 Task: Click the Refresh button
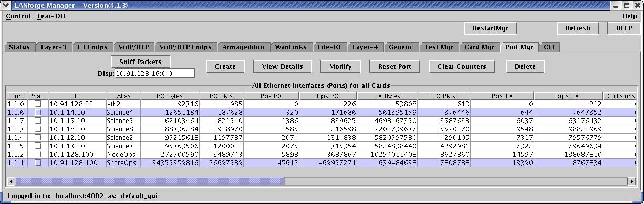578,28
